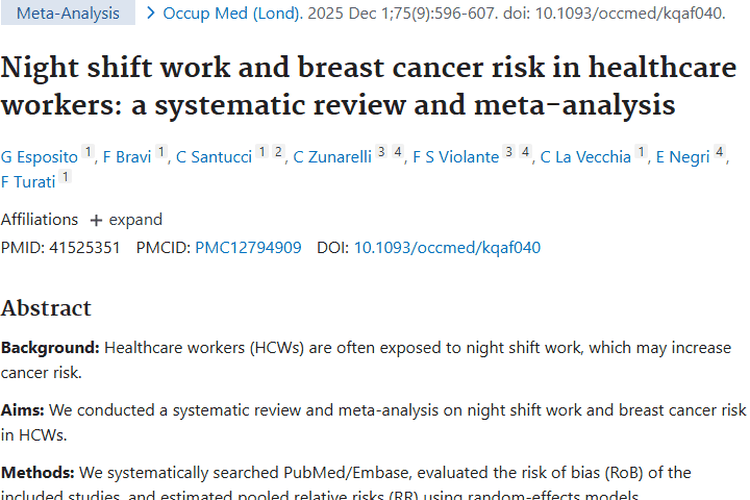
Task: Click author name E Negri
Action: click(682, 157)
